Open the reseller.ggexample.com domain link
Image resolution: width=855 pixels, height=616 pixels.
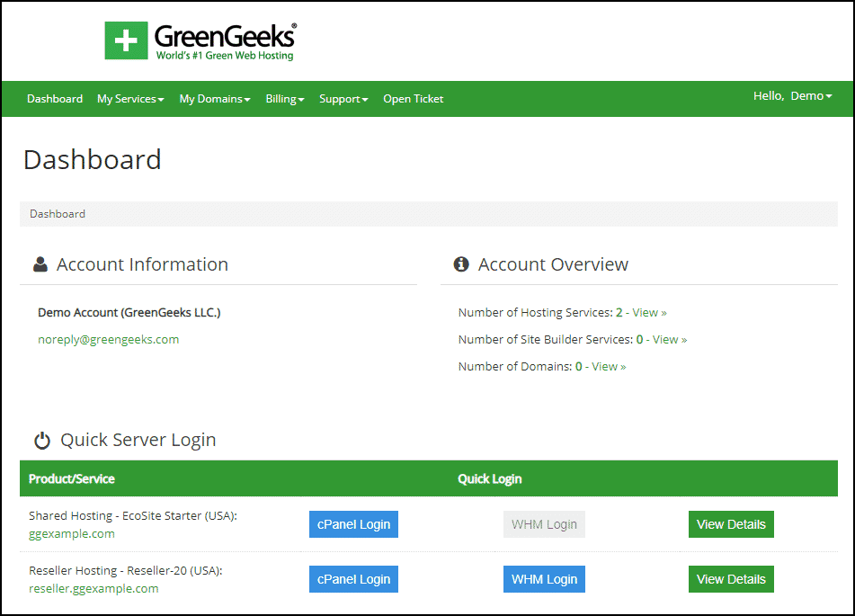(x=94, y=589)
